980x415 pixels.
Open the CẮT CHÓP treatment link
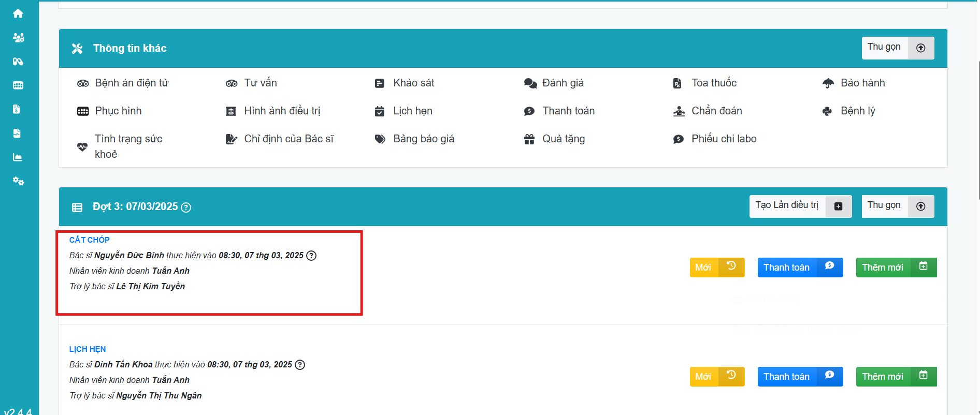tap(90, 240)
